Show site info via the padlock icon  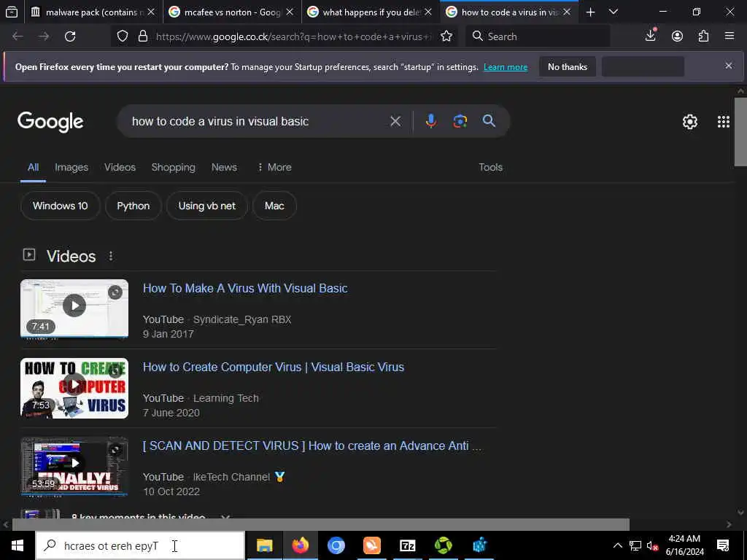pyautogui.click(x=142, y=36)
